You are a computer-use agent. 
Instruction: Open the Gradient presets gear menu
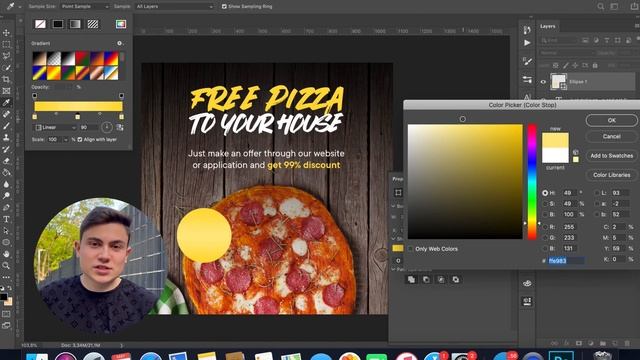[x=120, y=43]
